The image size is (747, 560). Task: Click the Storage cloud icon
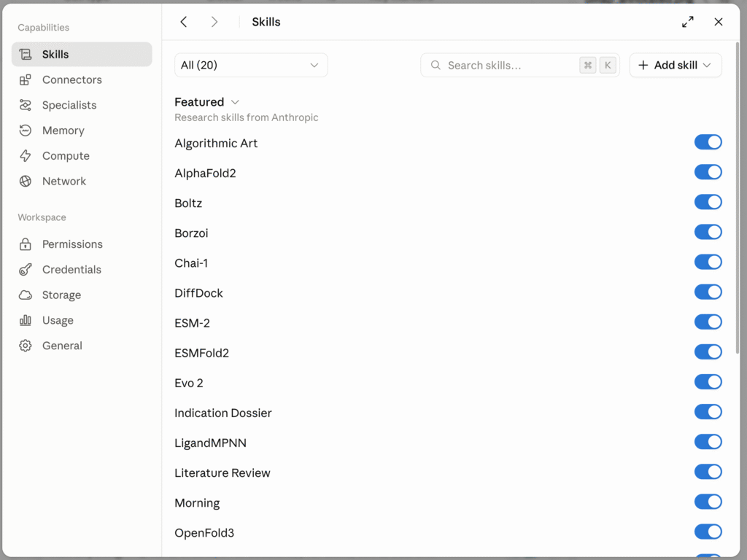pos(26,295)
